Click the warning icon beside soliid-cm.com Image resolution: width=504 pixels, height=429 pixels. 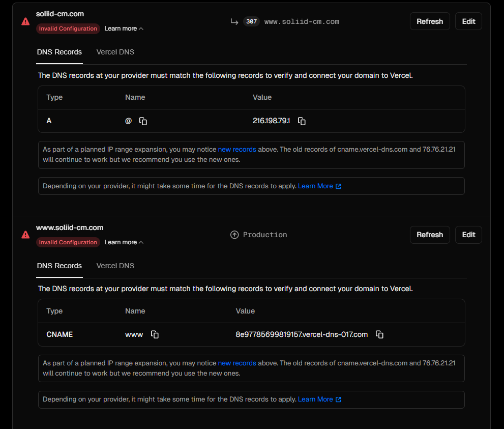click(x=25, y=21)
